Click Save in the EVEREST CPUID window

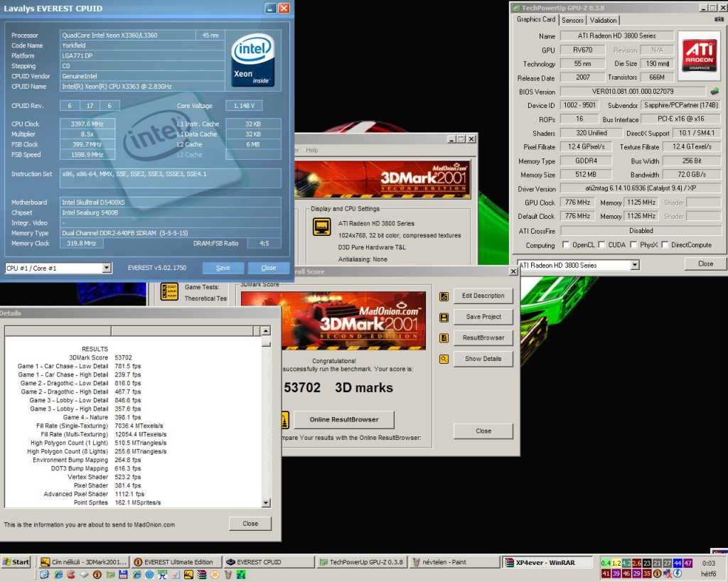(223, 268)
